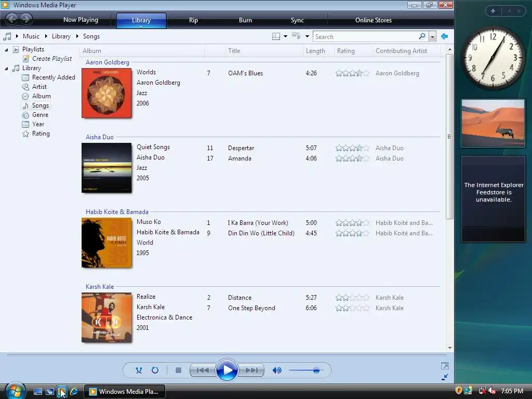
Task: Collapse the Playlists tree node
Action: (x=6, y=50)
